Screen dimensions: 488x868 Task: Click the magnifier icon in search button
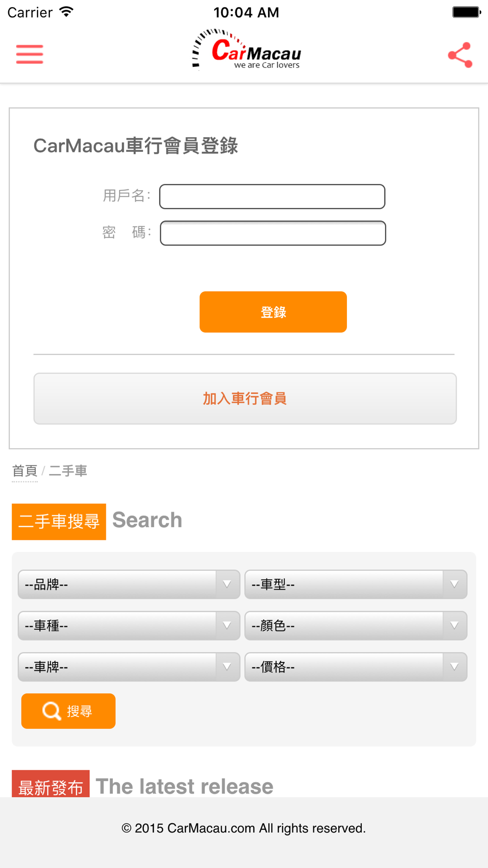click(x=51, y=711)
